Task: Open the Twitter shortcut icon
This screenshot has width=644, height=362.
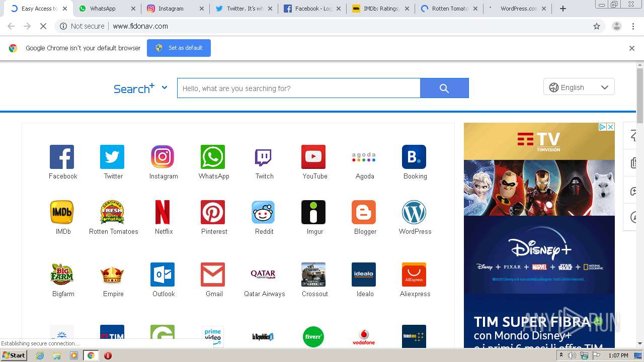Action: (112, 157)
